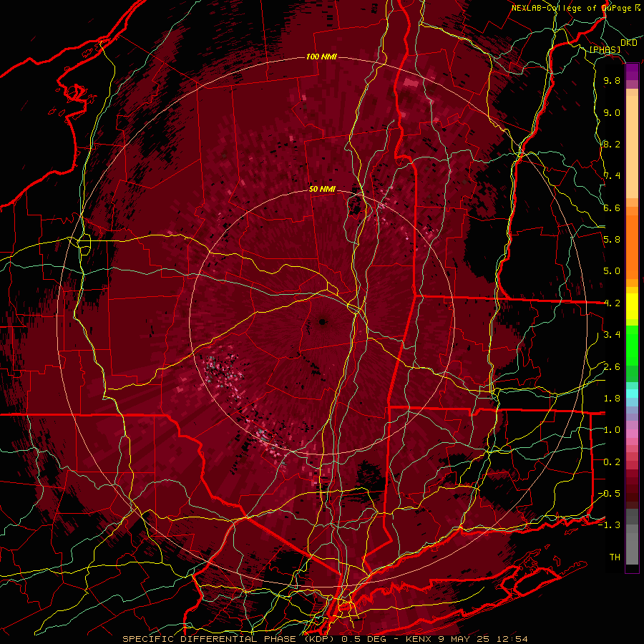Pick the orange color band of the legend
The height and width of the screenshot is (644, 644).
(632, 246)
